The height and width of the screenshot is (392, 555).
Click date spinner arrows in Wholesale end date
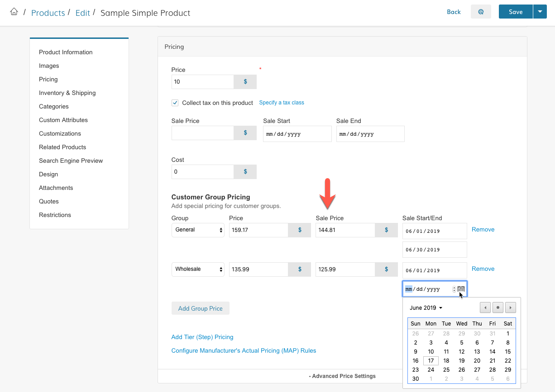[x=454, y=289]
